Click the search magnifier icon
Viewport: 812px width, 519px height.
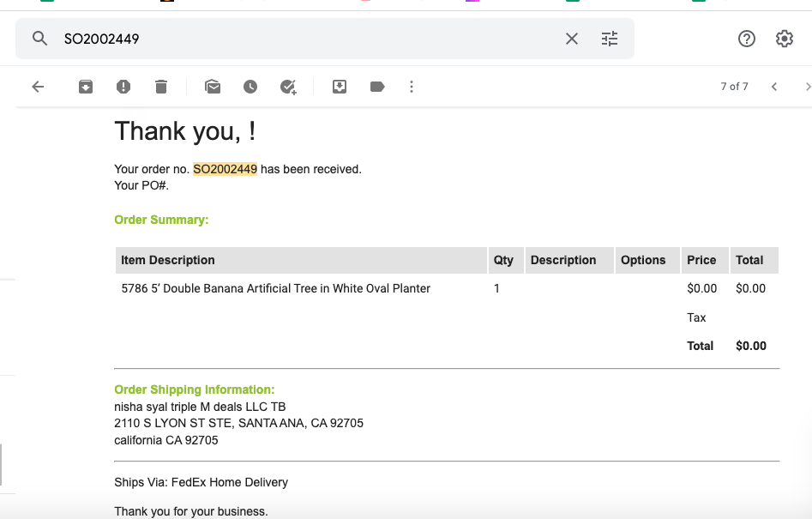(x=40, y=39)
